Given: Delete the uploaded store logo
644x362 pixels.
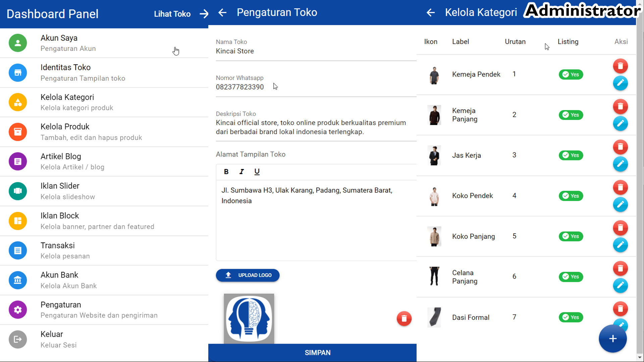Looking at the screenshot, I should (x=404, y=318).
